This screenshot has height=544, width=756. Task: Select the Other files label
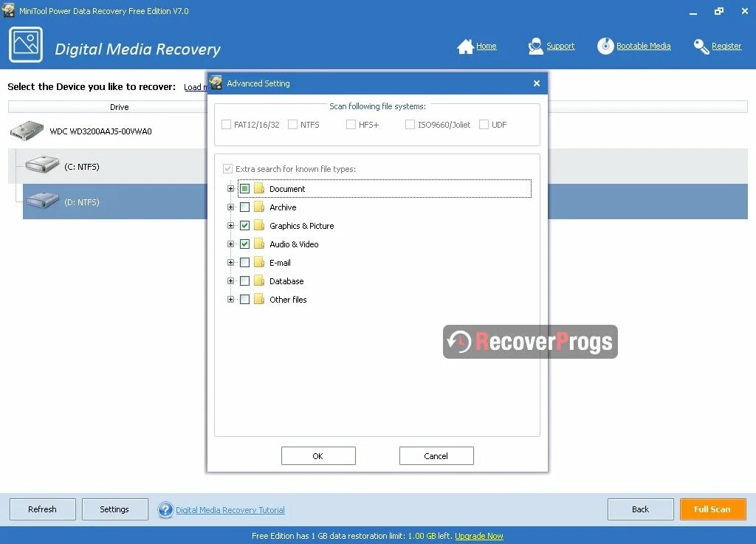pos(288,299)
